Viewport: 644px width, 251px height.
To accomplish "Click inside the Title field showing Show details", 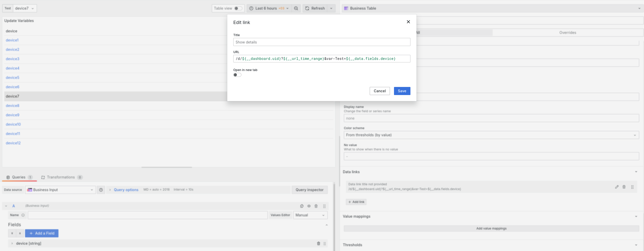I will 321,42.
